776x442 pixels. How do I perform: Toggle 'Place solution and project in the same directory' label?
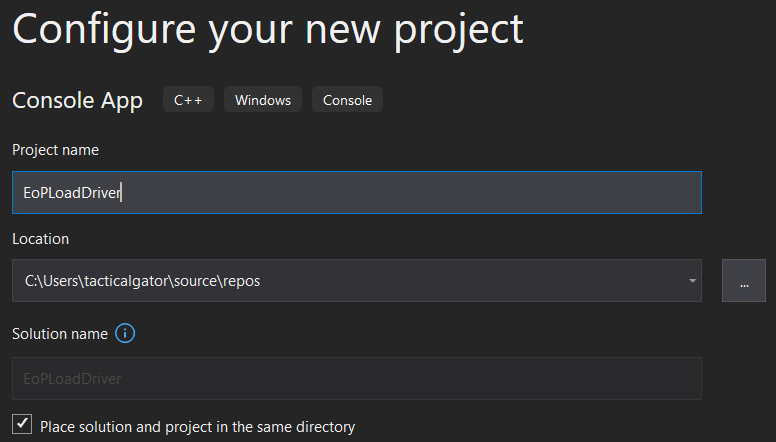(197, 427)
